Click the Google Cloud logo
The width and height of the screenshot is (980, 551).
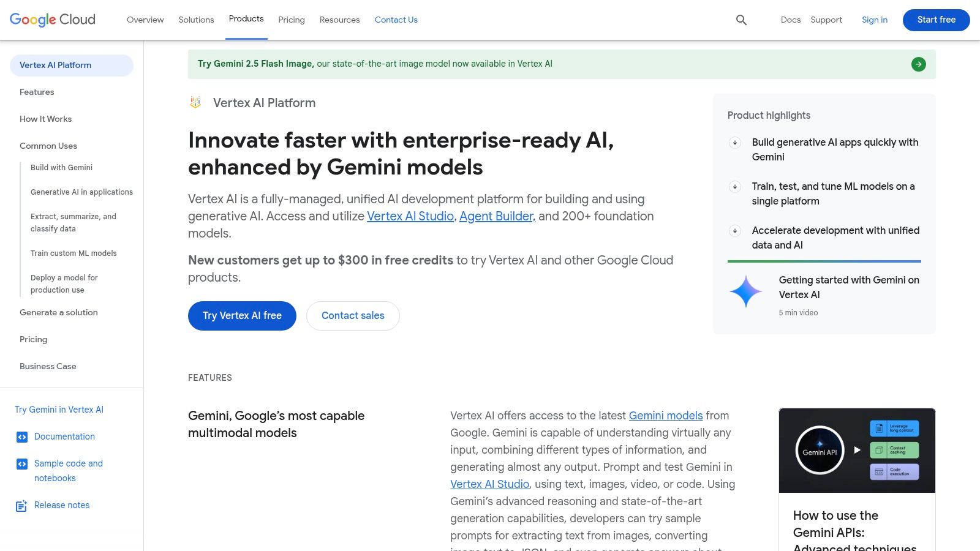point(52,20)
